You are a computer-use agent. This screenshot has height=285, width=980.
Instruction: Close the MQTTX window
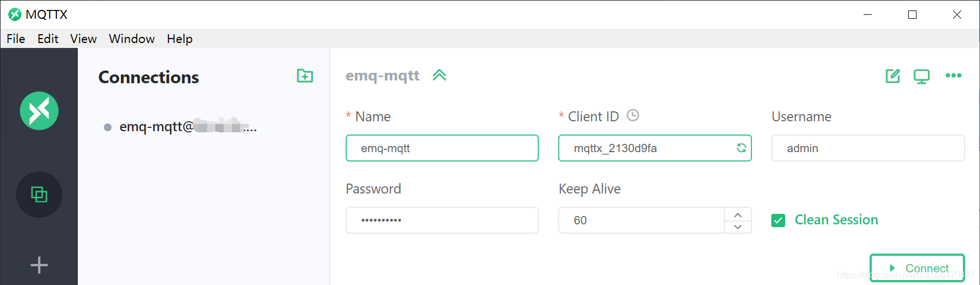957,14
